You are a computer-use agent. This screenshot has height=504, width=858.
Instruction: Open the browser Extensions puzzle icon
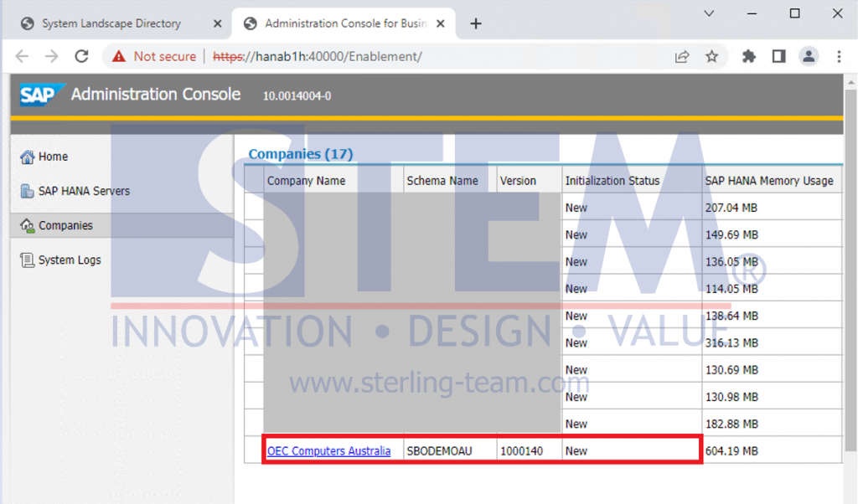pyautogui.click(x=748, y=56)
